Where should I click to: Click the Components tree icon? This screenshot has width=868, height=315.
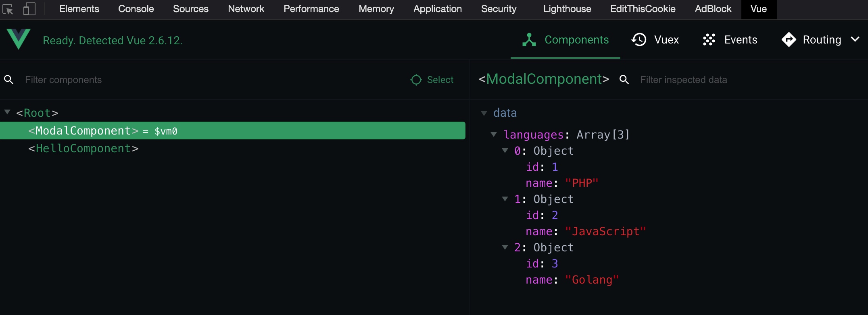[x=529, y=39]
